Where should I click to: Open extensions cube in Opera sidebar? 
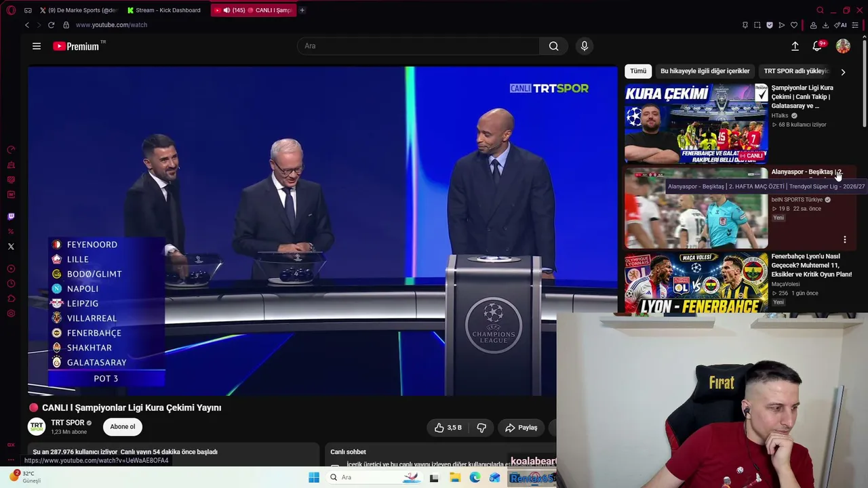(x=11, y=299)
